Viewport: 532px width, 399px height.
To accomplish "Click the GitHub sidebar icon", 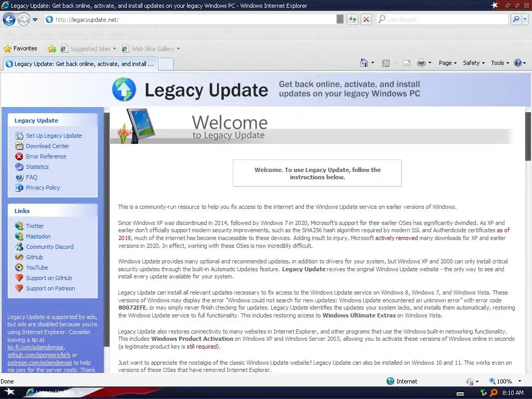I will tap(19, 257).
